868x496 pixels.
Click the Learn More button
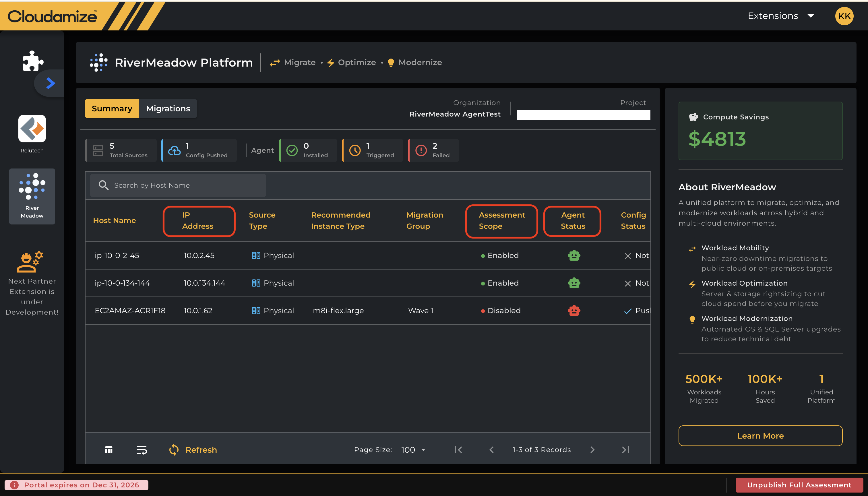pyautogui.click(x=760, y=436)
